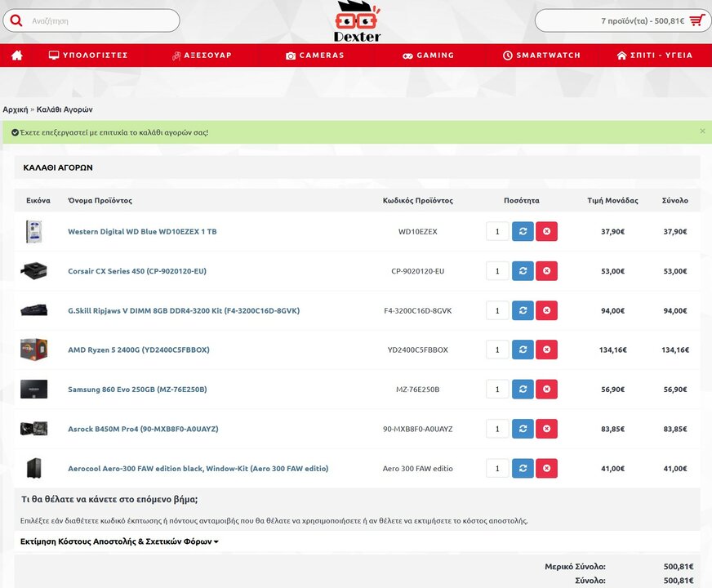This screenshot has height=588, width=712.
Task: Refresh quantity for WD Blue WD10EZEX
Action: pyautogui.click(x=523, y=232)
